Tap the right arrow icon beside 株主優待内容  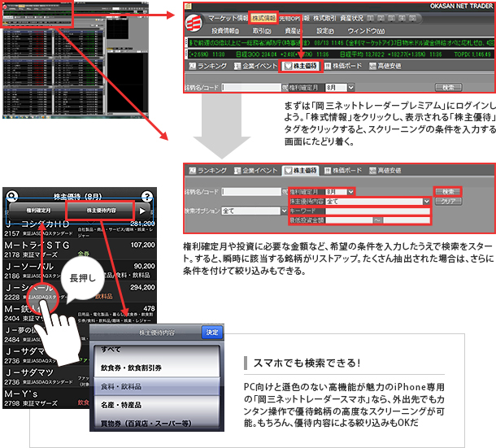(x=143, y=211)
